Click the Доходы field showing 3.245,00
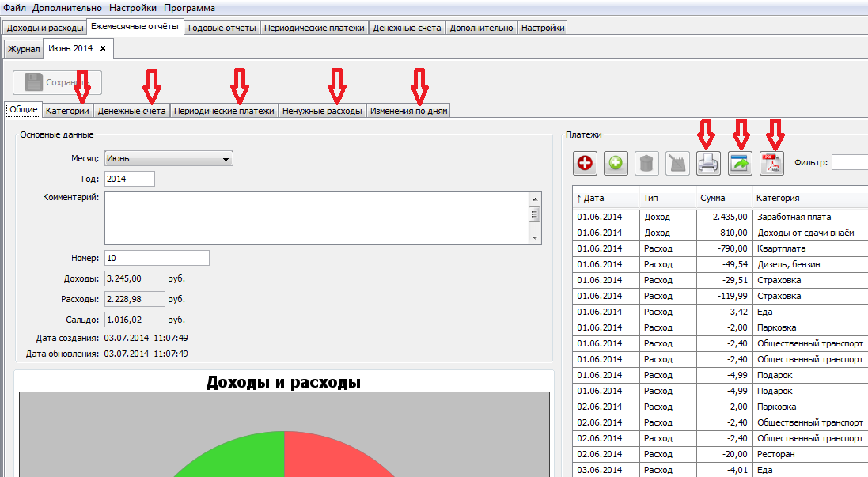868x477 pixels. [x=135, y=278]
